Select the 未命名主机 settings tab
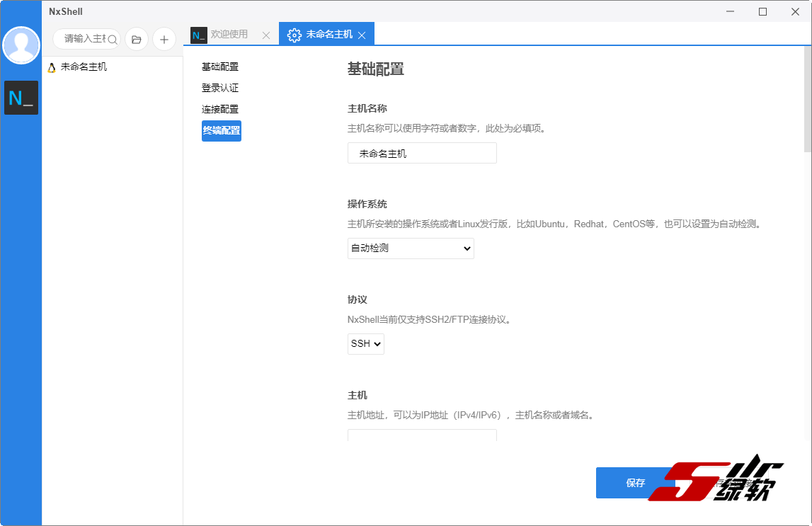 pyautogui.click(x=328, y=34)
